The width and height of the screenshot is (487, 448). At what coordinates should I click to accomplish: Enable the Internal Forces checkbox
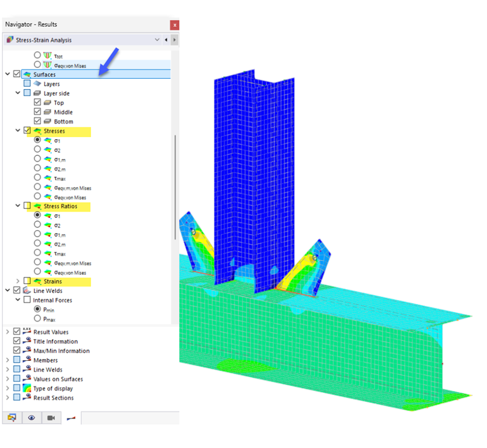pos(27,299)
